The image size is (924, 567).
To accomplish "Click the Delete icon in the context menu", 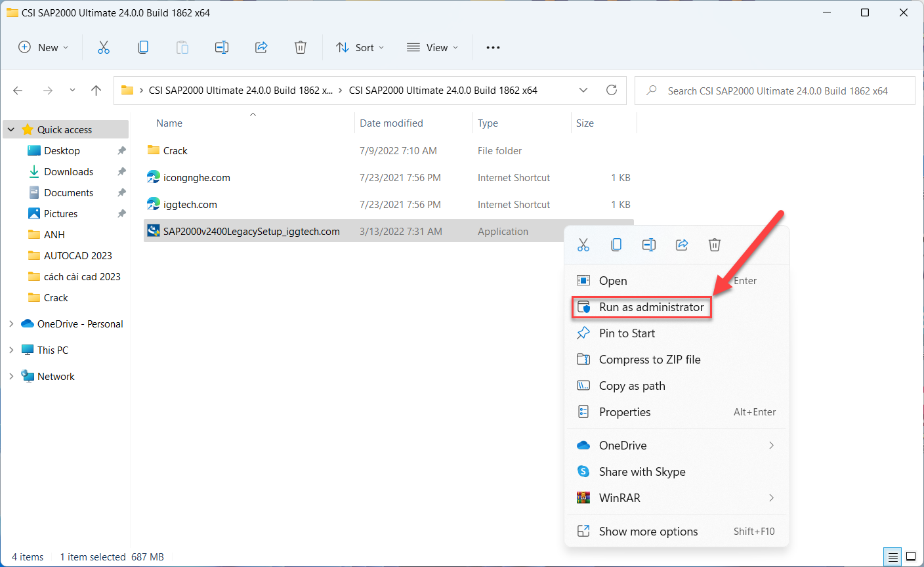I will click(x=715, y=245).
